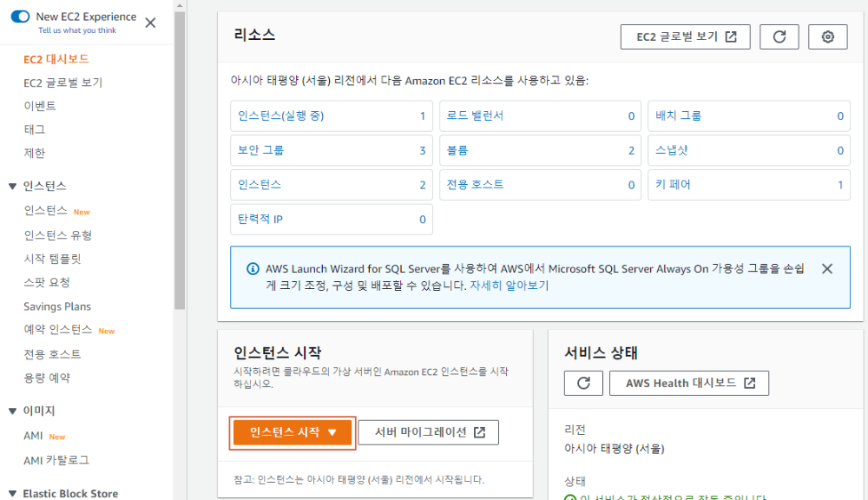
Task: Open 용량 예약 sidebar item
Action: 47,378
